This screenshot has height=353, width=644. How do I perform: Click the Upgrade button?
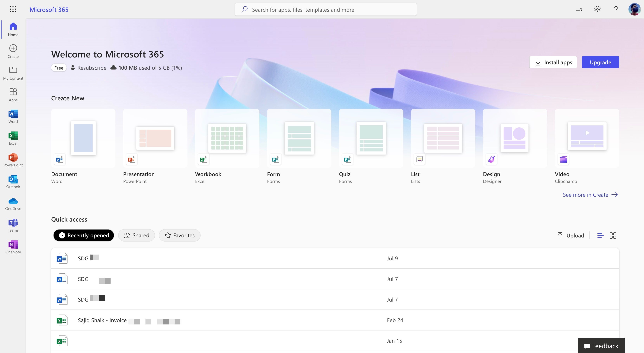coord(600,62)
